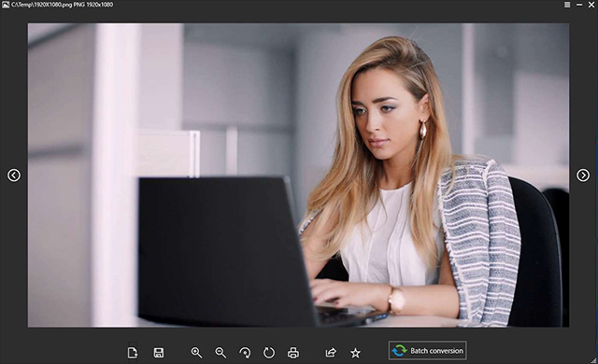
Task: Go to the previous image
Action: [14, 175]
